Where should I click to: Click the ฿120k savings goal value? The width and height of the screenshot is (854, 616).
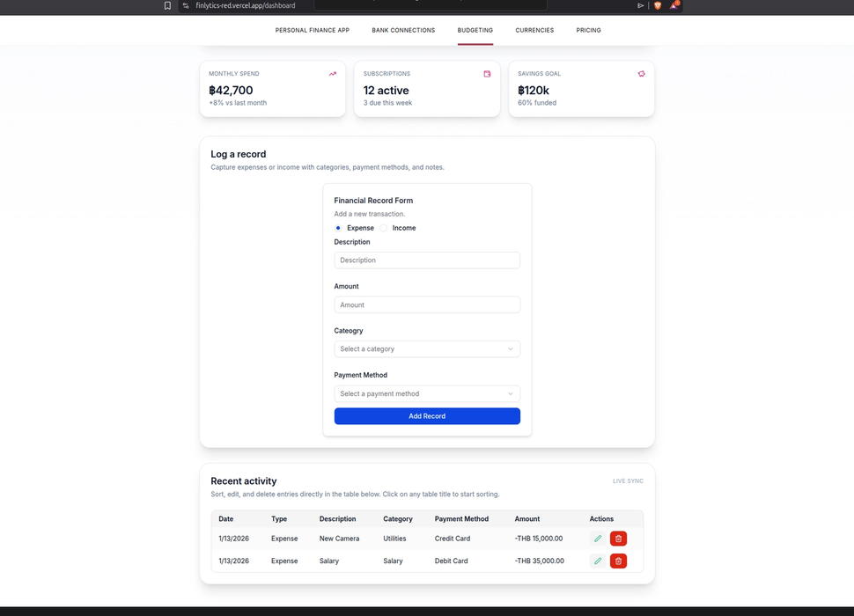(x=534, y=91)
